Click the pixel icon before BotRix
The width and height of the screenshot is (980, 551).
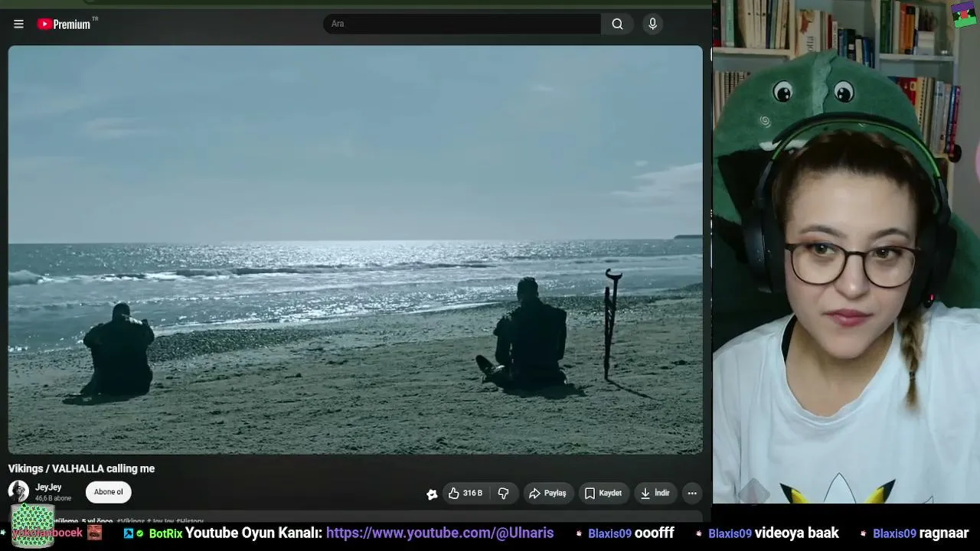coord(129,533)
